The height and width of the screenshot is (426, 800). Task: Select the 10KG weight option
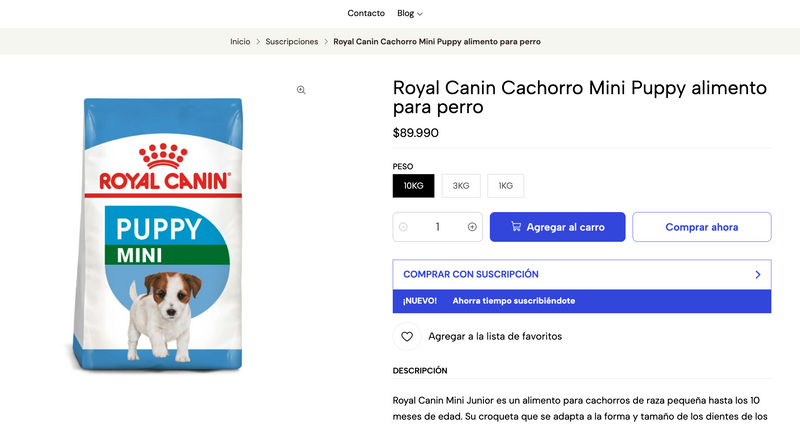[x=413, y=186]
